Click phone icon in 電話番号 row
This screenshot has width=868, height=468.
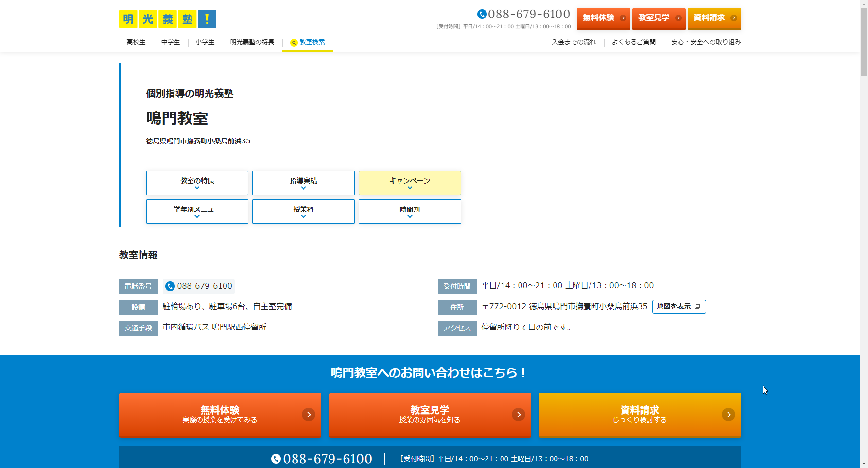tap(170, 286)
